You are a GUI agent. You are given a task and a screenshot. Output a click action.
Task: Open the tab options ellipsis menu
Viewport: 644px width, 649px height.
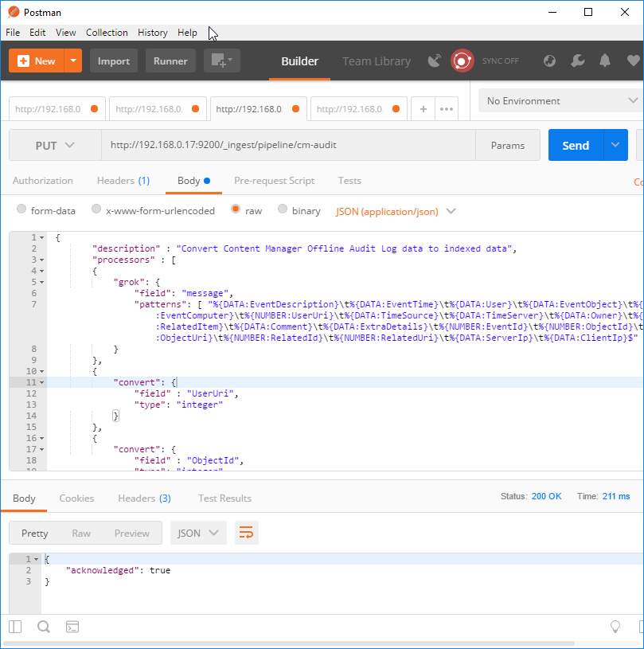(446, 109)
